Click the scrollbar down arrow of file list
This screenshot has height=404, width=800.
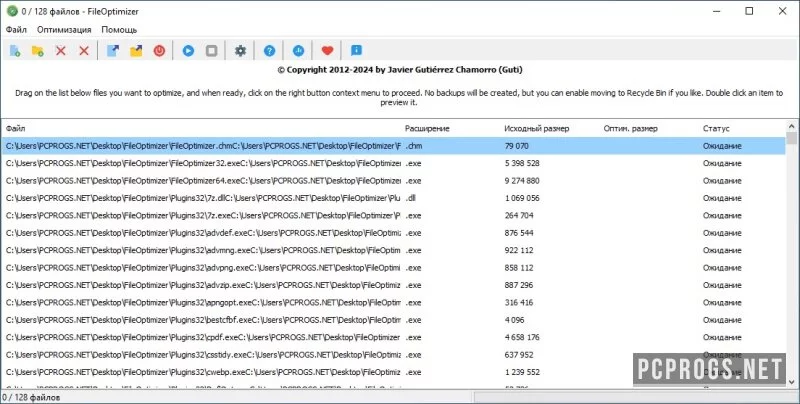[x=792, y=382]
